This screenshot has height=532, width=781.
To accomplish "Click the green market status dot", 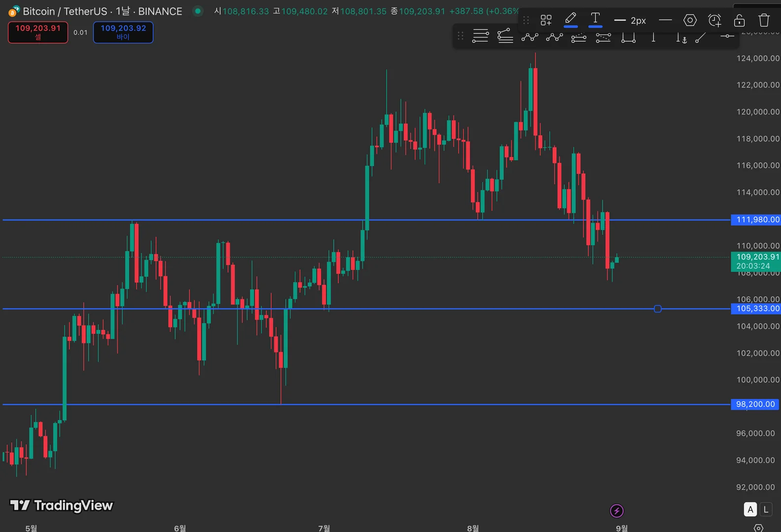I will 198,11.
